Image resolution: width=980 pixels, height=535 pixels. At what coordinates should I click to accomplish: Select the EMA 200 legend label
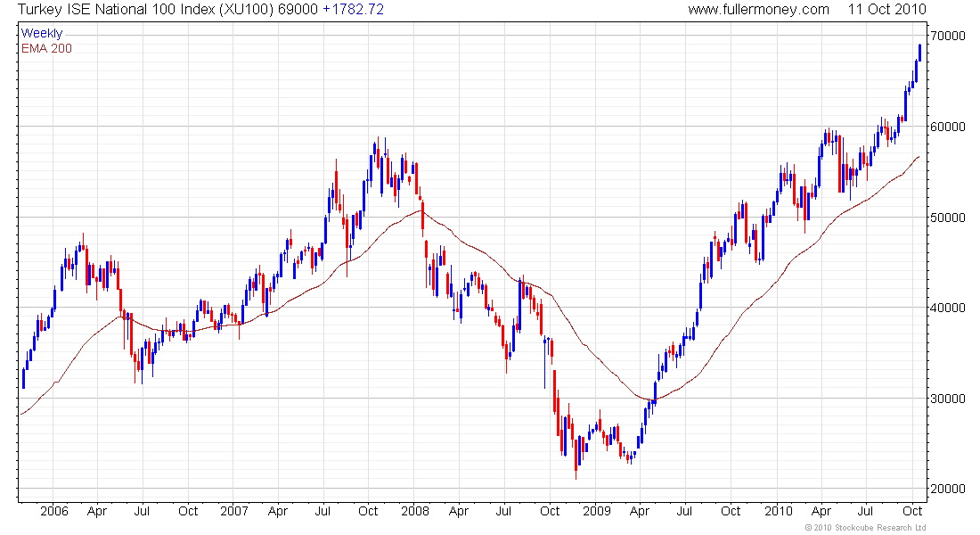tap(46, 49)
